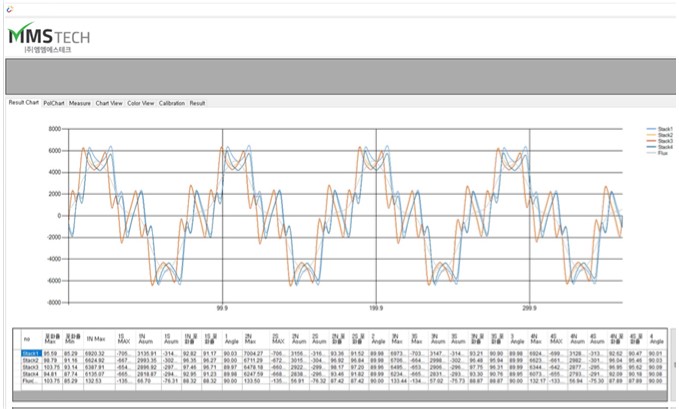Switch to the Result tab
Viewport: 679px width, 409px height.
click(x=198, y=102)
